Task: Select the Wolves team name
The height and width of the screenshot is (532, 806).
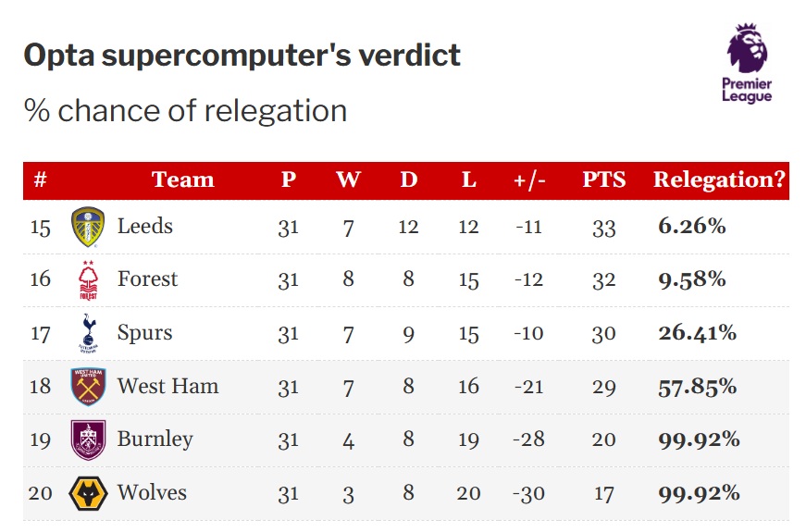Action: tap(151, 492)
